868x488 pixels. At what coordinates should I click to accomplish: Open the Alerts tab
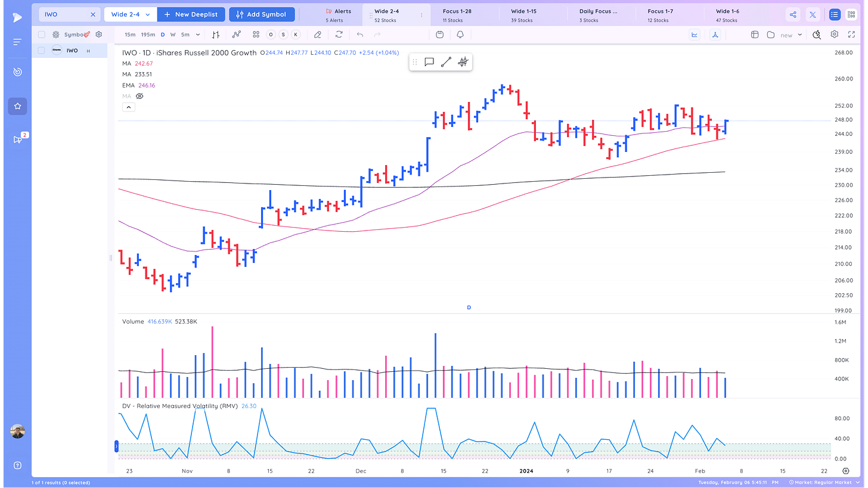338,15
